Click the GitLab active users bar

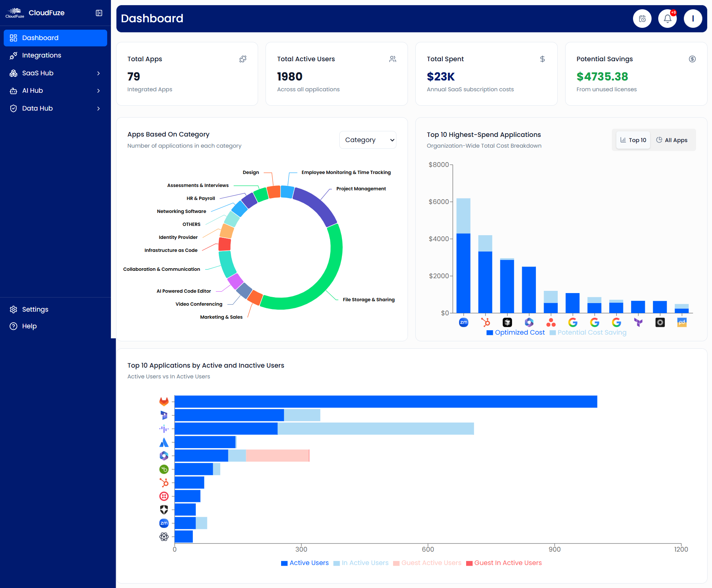pyautogui.click(x=386, y=402)
